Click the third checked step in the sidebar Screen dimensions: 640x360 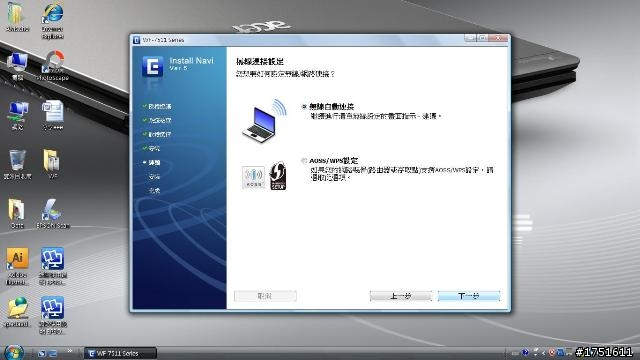pos(157,134)
